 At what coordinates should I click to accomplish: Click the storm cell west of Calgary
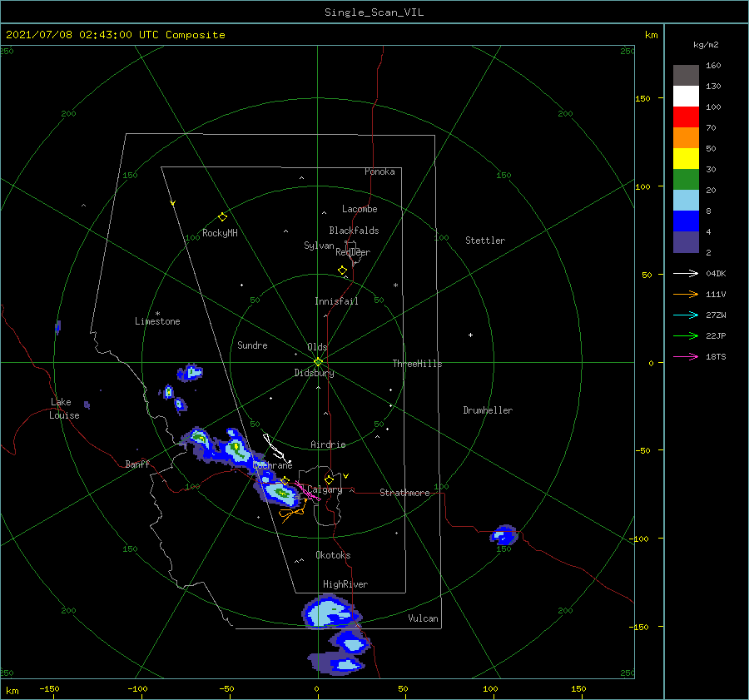tap(279, 493)
